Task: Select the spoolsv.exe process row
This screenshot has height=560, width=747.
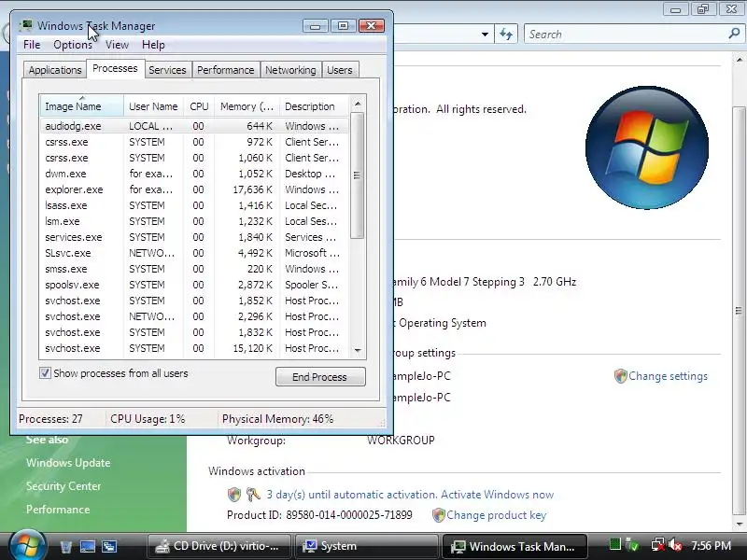Action: [x=194, y=285]
